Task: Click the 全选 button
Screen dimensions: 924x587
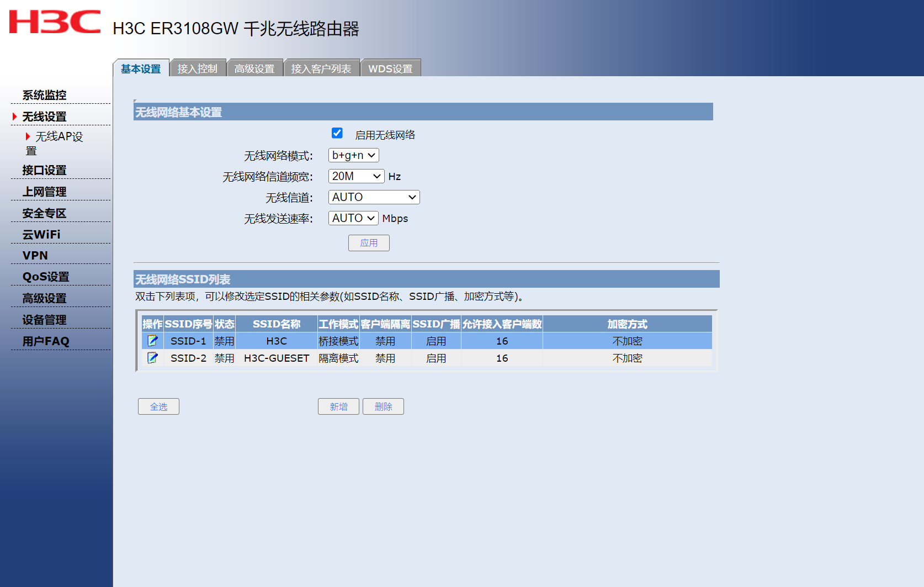Action: tap(158, 406)
